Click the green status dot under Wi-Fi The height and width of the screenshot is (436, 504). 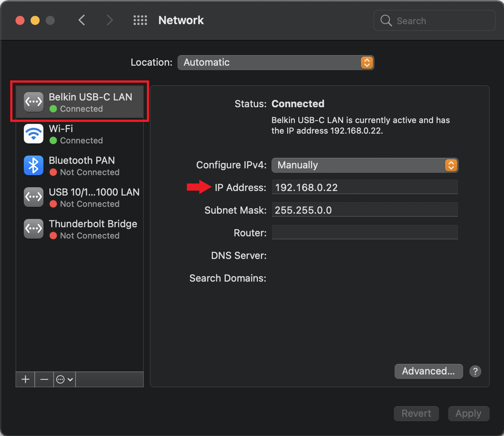coord(53,140)
